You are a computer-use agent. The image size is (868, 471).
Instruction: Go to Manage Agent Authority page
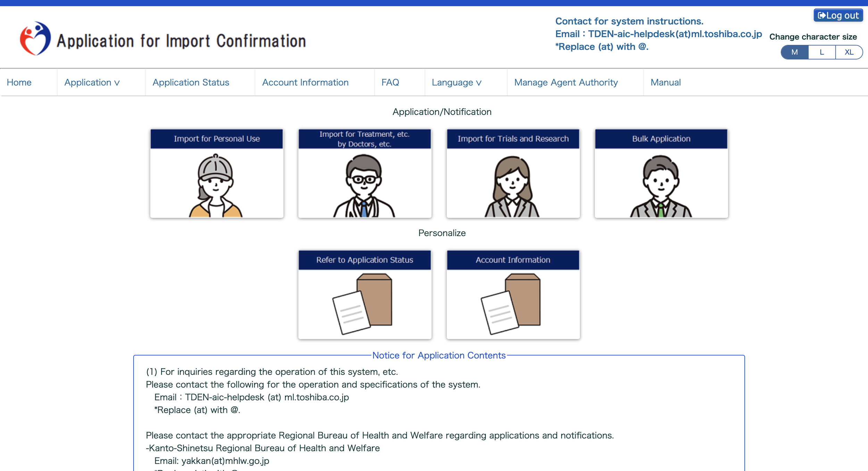click(566, 82)
